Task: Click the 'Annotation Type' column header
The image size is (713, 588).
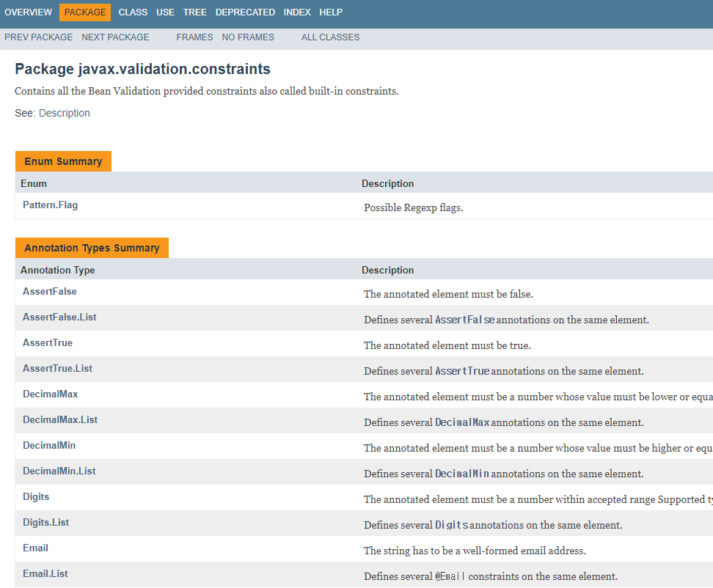Action: coord(58,270)
